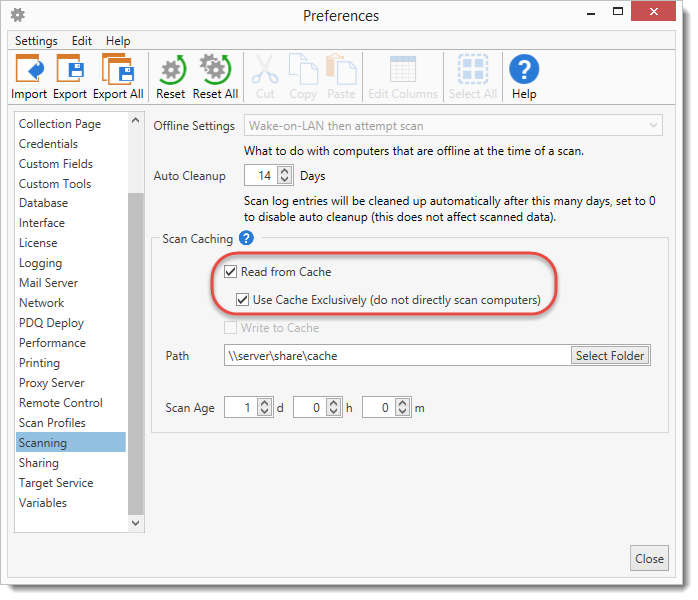This screenshot has width=698, height=600.
Task: Uncheck Read from Cache checkbox
Action: click(230, 272)
